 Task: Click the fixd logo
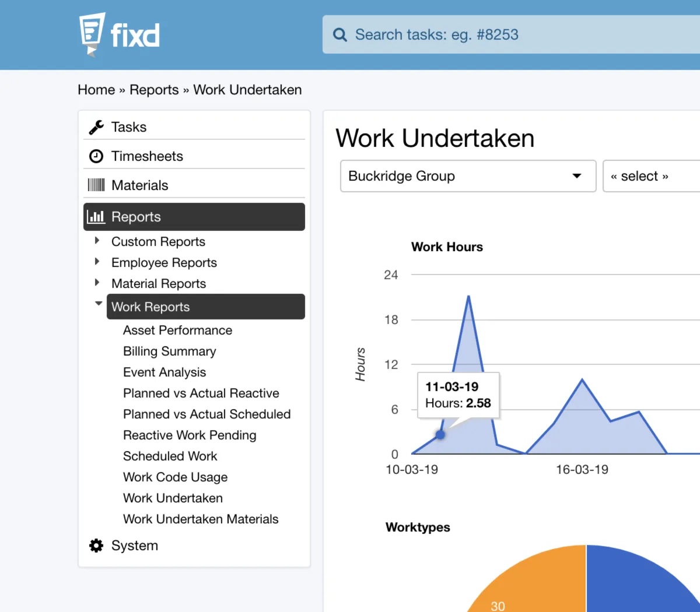click(x=120, y=34)
